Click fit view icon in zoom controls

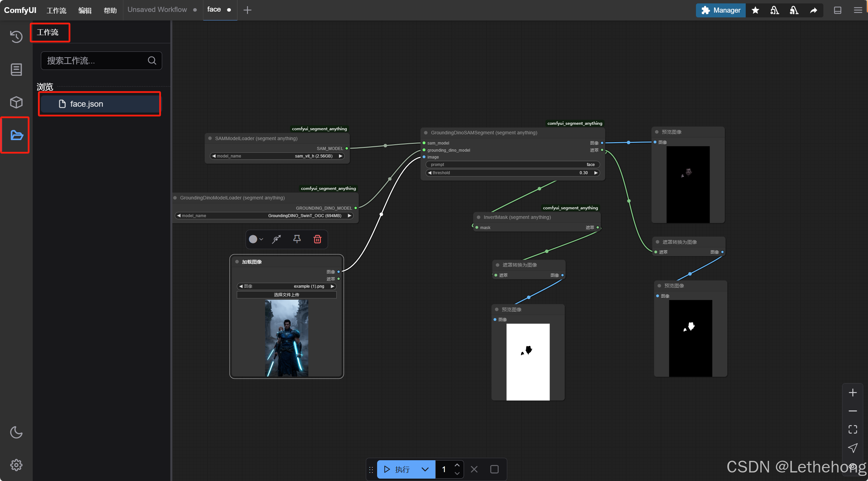coord(852,429)
